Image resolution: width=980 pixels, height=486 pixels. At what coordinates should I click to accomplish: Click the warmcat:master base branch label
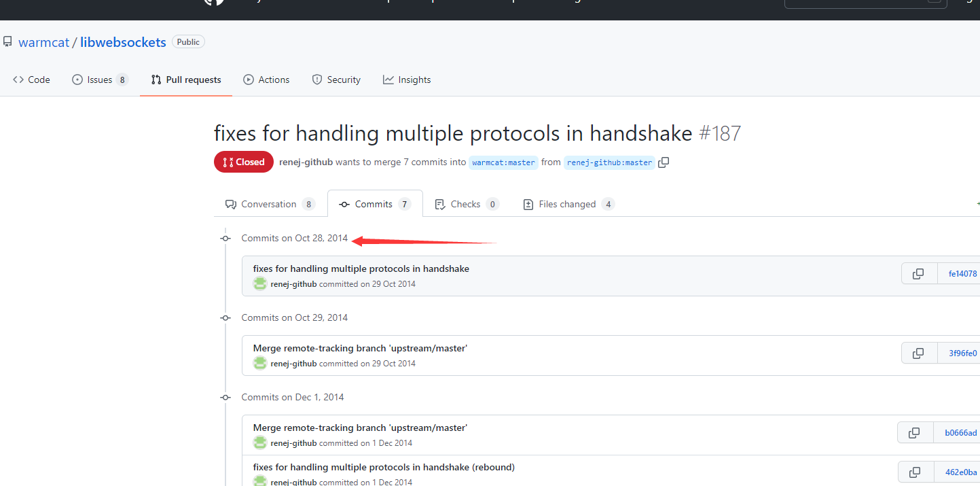point(503,162)
